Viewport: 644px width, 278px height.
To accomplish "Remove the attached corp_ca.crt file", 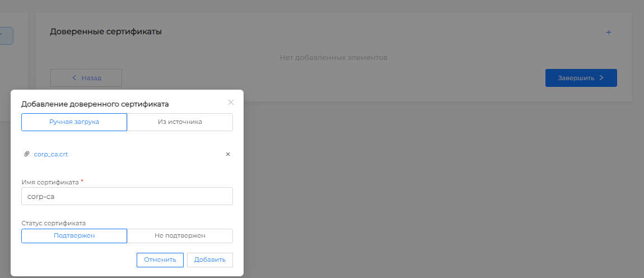I will click(227, 154).
